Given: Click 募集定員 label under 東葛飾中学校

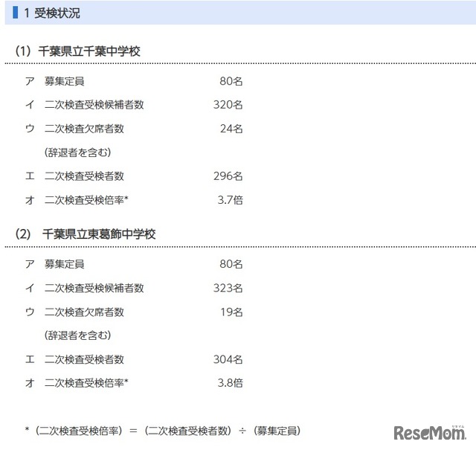Looking at the screenshot, I should point(64,264).
